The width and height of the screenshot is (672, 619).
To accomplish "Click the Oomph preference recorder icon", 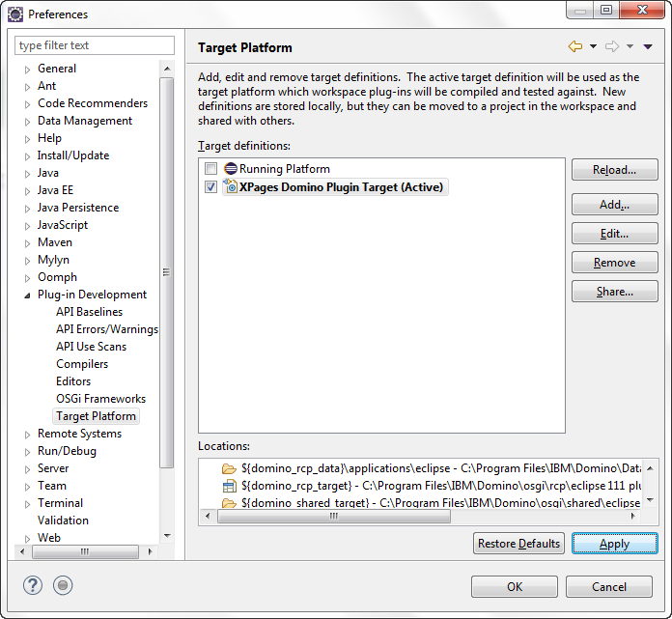I will pyautogui.click(x=63, y=585).
